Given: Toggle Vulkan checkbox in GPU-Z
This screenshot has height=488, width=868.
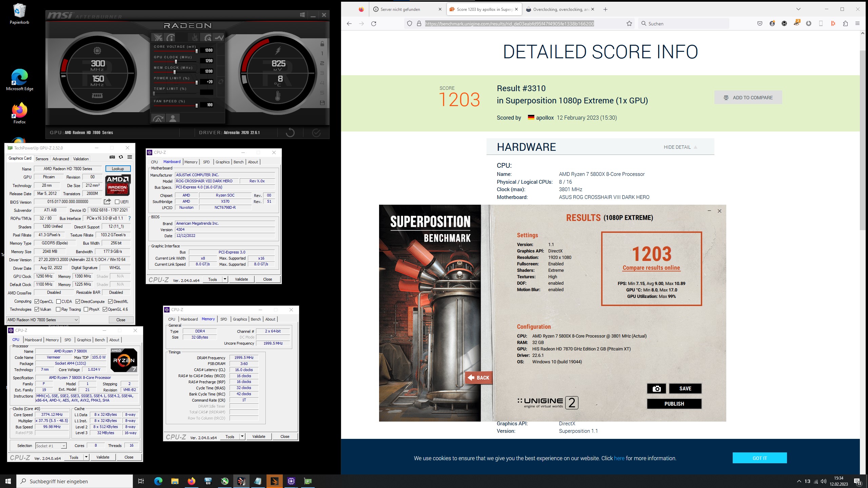Looking at the screenshot, I should pos(37,309).
